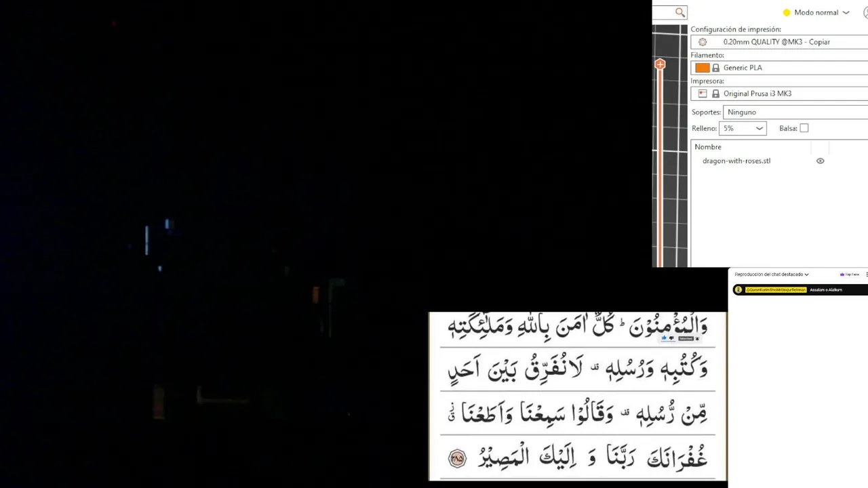The height and width of the screenshot is (488, 868).
Task: Click the orange vertical layer slider track
Action: (660, 169)
